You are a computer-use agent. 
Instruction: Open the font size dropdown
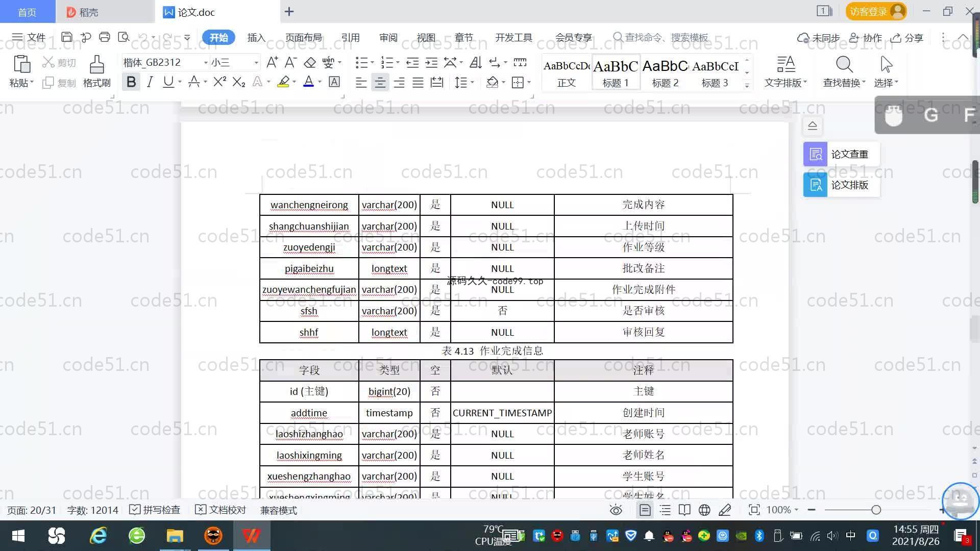(x=256, y=62)
